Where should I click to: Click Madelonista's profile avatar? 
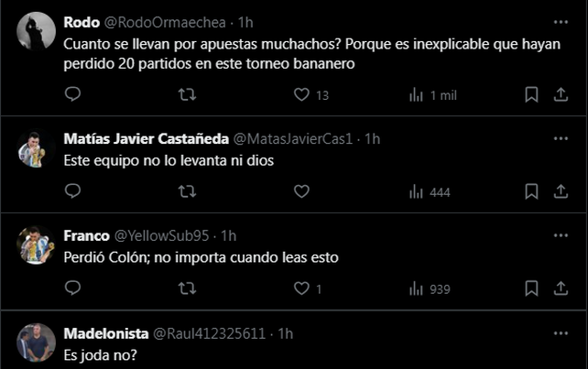pos(37,342)
